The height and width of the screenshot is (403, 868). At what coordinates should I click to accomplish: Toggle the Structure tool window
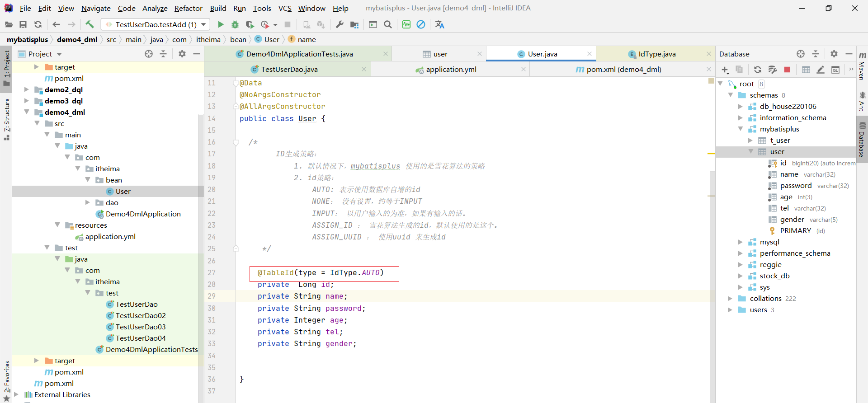pos(7,119)
